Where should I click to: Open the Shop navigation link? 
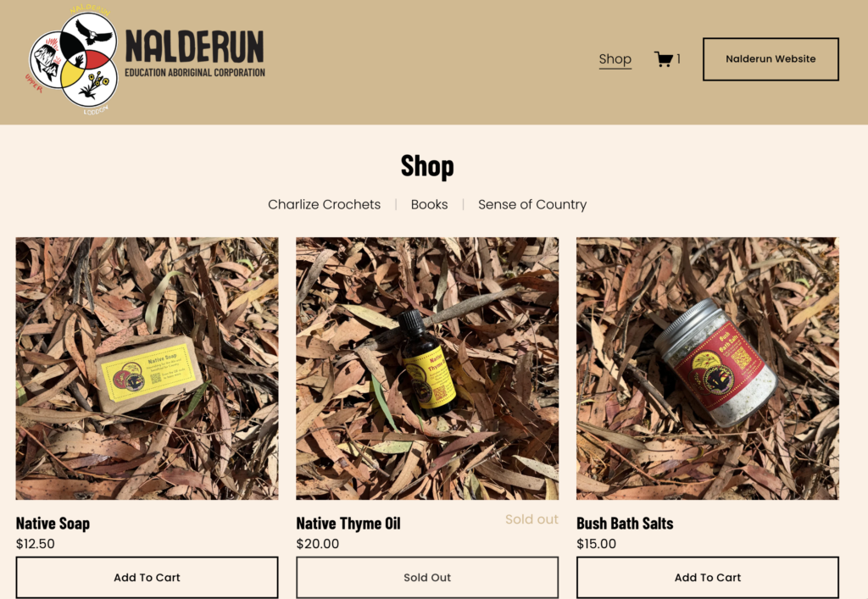(615, 58)
